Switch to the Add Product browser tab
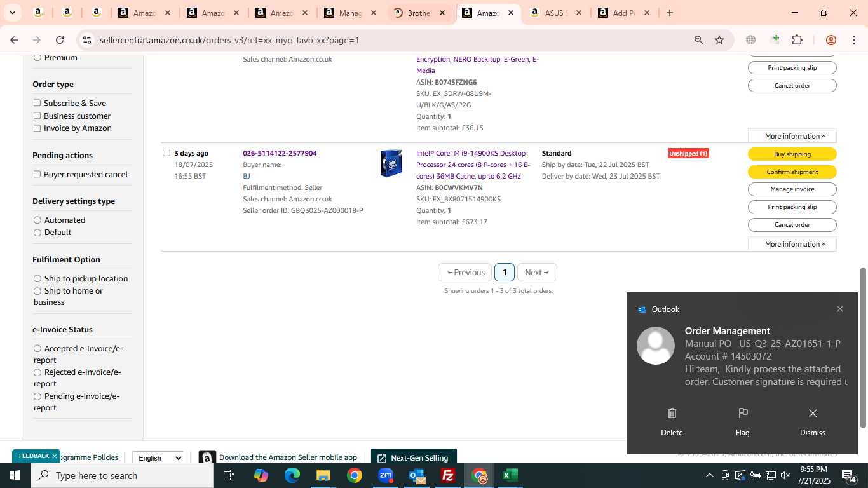 tap(624, 13)
